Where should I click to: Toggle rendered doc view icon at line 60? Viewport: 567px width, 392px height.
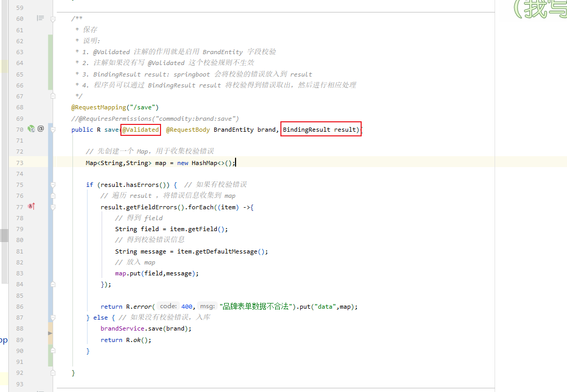click(x=40, y=18)
